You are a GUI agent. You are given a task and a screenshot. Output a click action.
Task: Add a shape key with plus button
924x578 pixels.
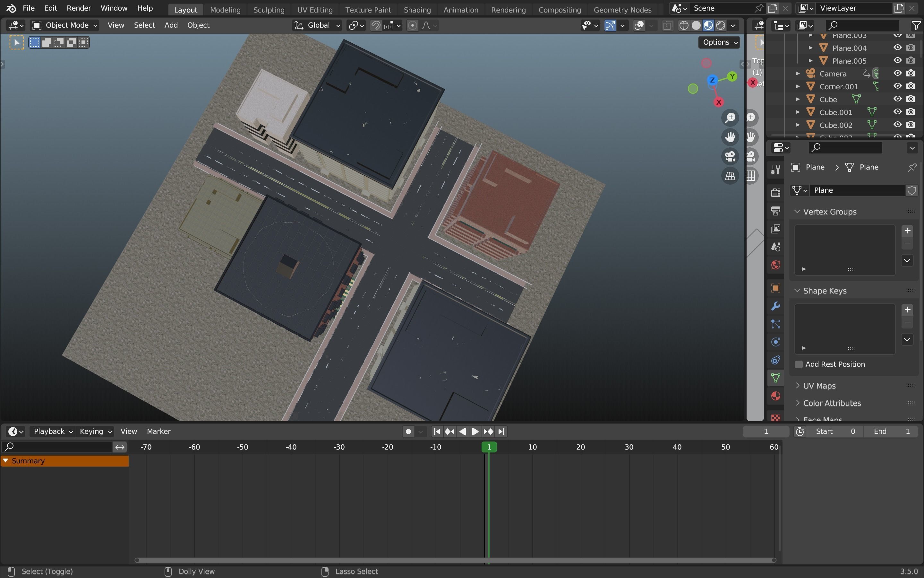coord(908,310)
